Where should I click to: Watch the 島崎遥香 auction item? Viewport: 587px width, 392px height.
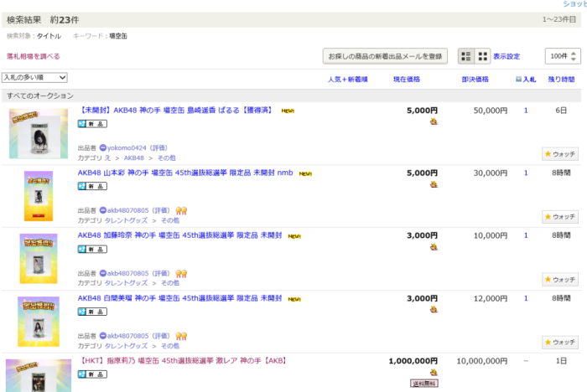pos(560,154)
